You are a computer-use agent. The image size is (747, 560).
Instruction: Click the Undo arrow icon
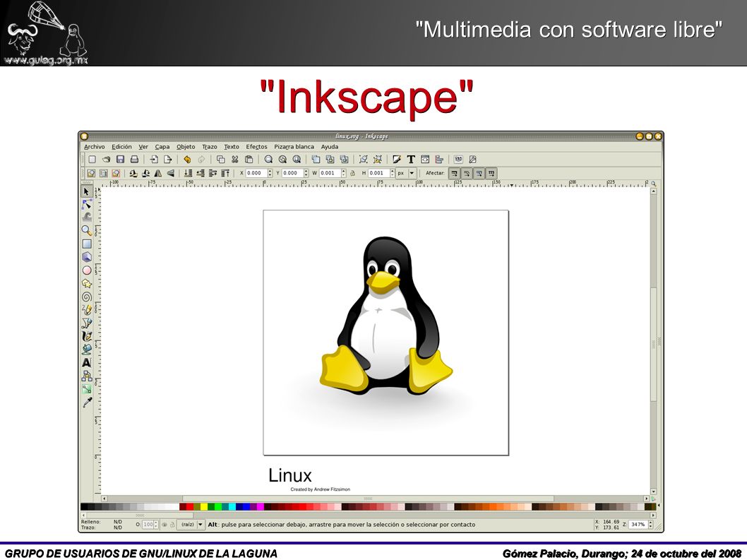[187, 159]
